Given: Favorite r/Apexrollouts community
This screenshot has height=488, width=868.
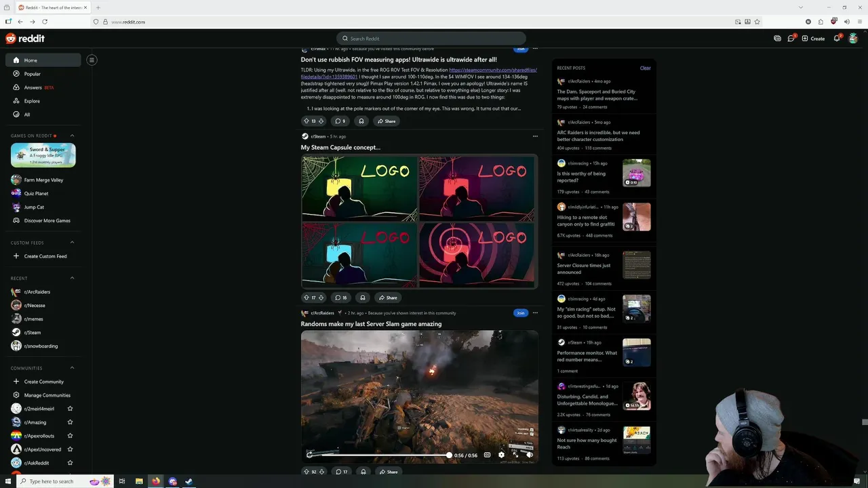Looking at the screenshot, I should pos(70,436).
